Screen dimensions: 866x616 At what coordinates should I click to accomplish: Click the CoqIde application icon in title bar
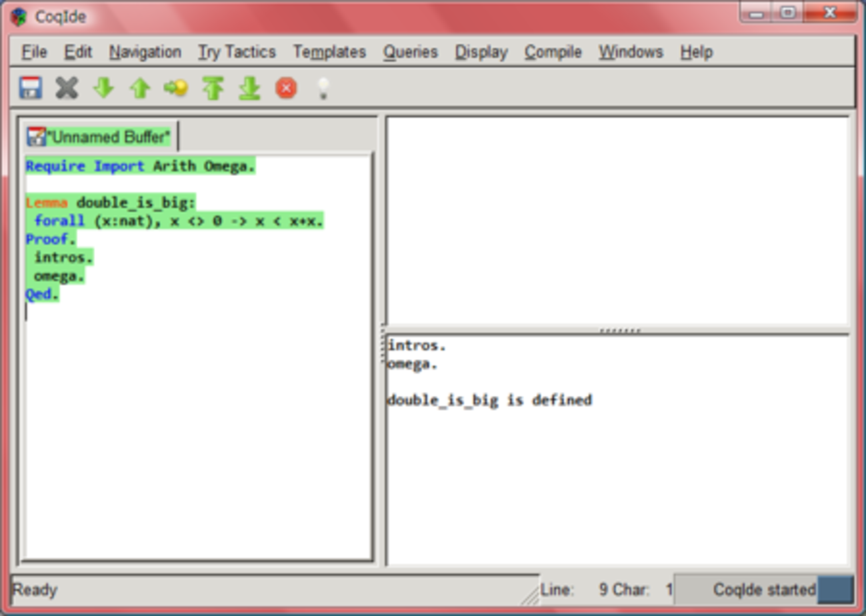(x=19, y=17)
